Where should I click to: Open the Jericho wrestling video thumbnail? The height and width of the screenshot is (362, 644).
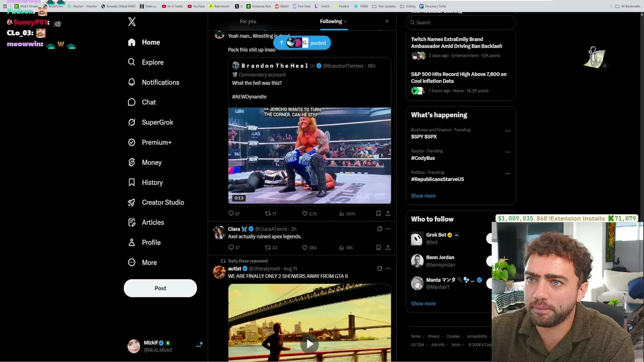[x=309, y=155]
